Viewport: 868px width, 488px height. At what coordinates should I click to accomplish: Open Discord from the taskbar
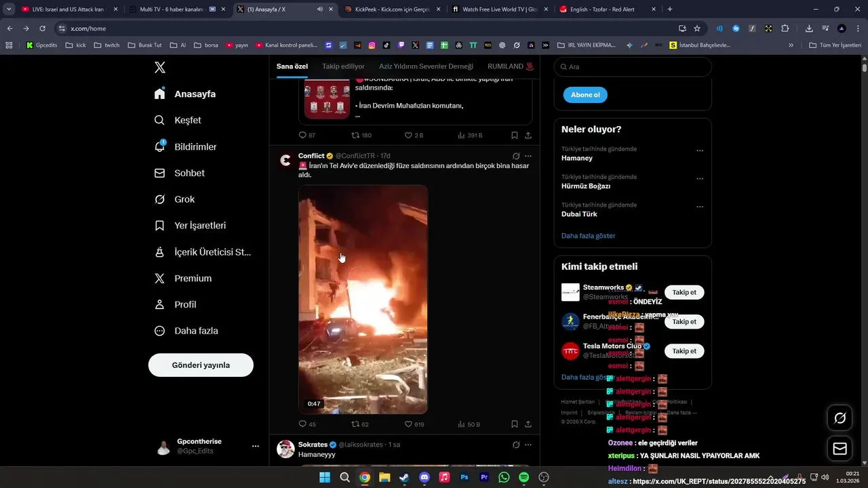click(425, 477)
